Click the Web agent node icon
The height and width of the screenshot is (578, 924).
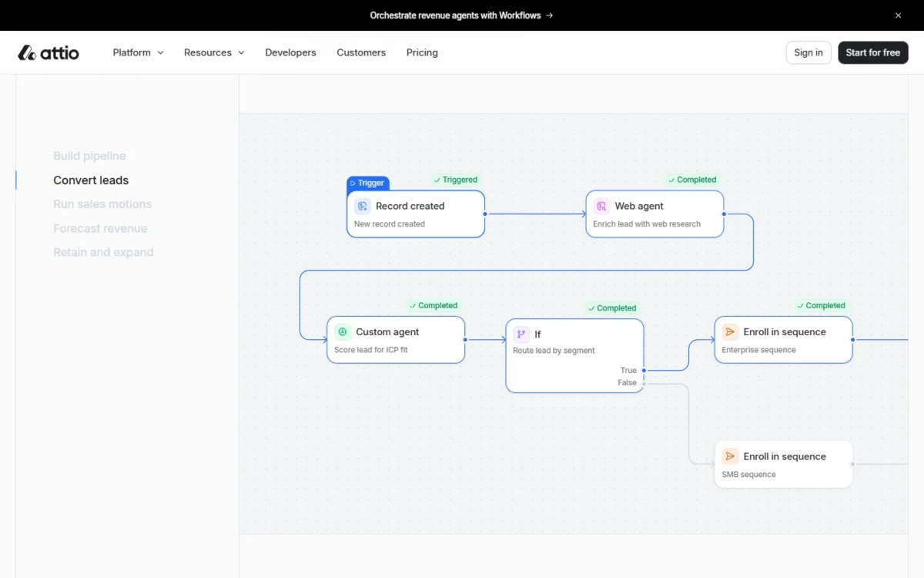pyautogui.click(x=601, y=206)
